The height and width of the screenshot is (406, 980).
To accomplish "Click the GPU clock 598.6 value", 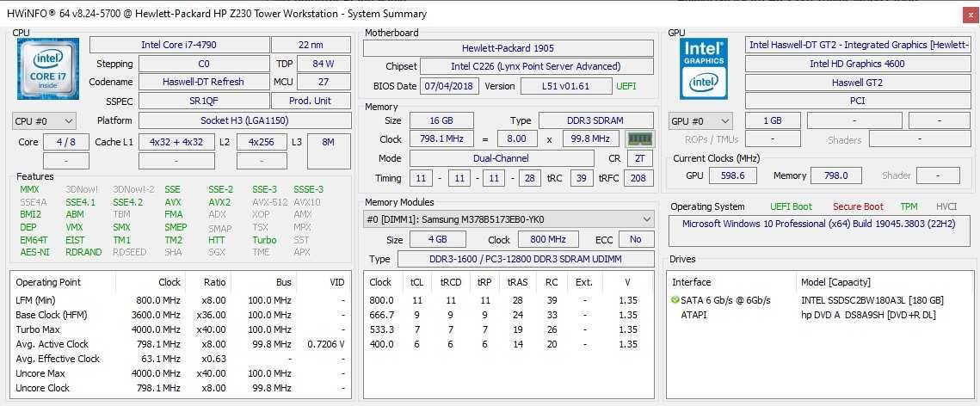I will coord(732,175).
